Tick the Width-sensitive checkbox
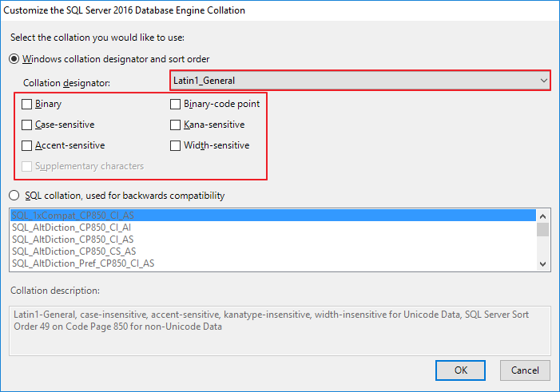Screen dimensions: 560x392 (x=176, y=145)
